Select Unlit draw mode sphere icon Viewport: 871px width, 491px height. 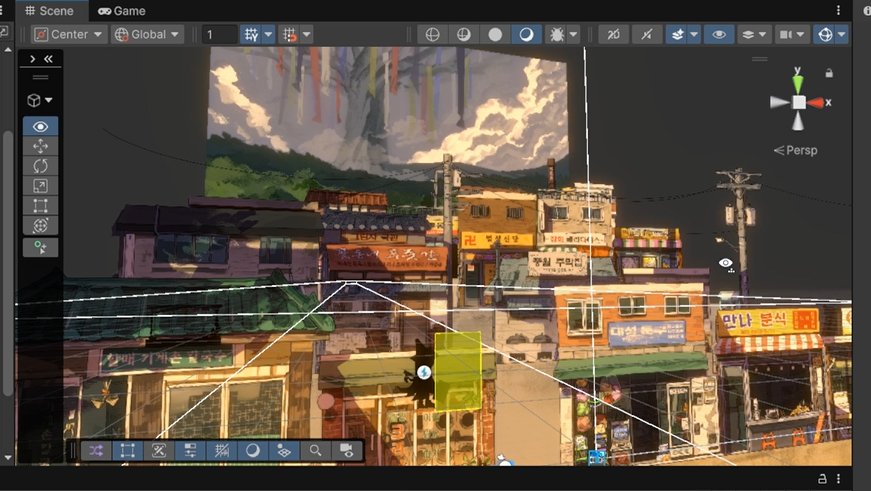[495, 34]
